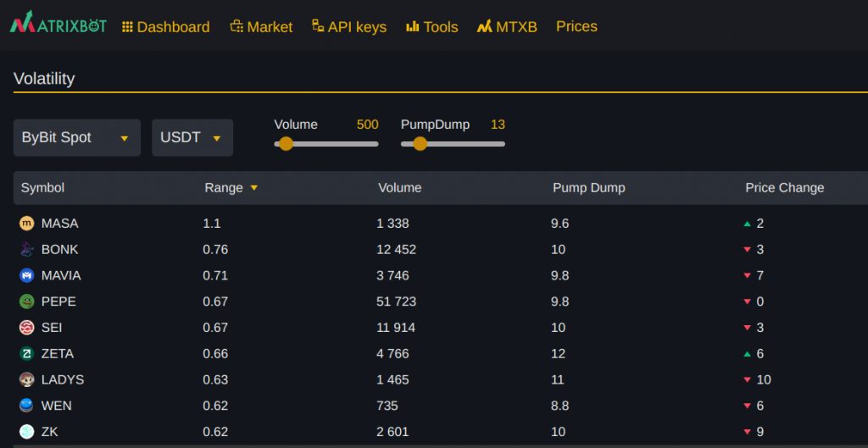Select the WEN symbol name
The height and width of the screenshot is (448, 868).
click(57, 406)
